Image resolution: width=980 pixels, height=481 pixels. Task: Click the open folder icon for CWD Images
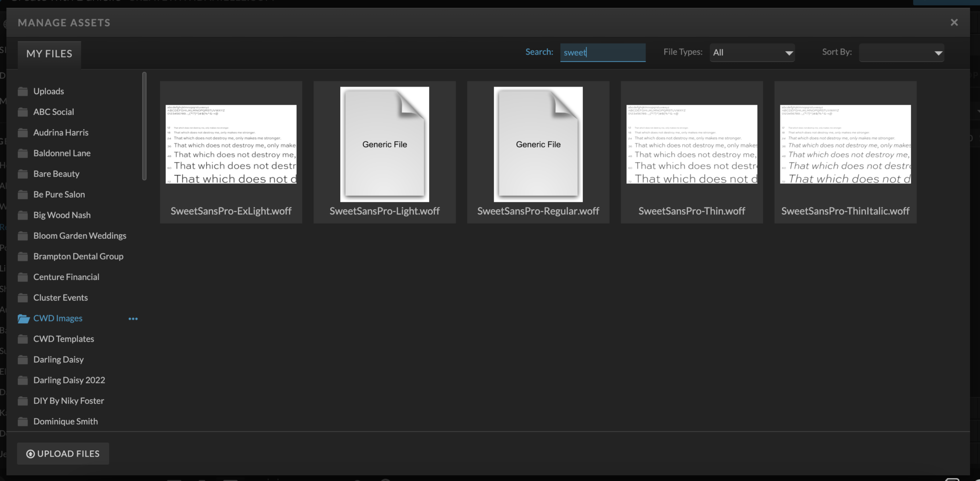coord(23,318)
